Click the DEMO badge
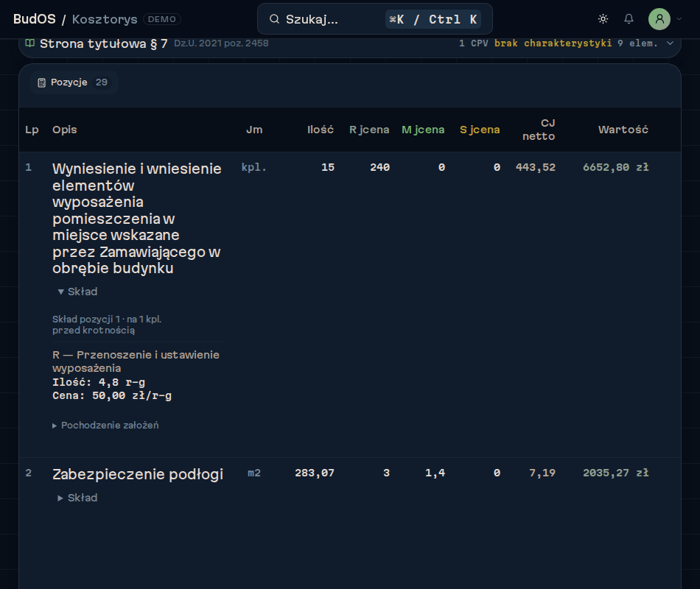 click(x=161, y=19)
